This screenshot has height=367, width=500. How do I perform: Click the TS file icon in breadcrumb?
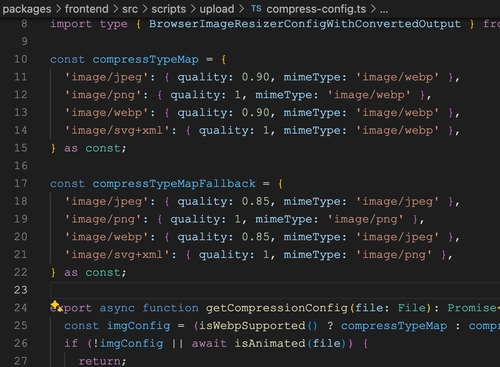click(256, 9)
